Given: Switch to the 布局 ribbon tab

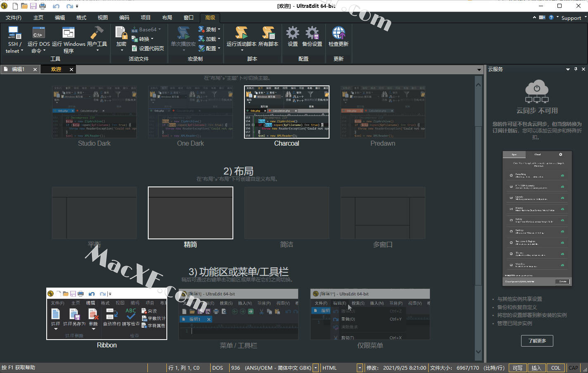Looking at the screenshot, I should [x=167, y=17].
